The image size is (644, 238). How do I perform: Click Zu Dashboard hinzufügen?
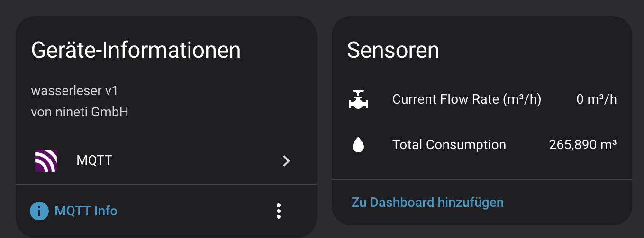(x=427, y=203)
